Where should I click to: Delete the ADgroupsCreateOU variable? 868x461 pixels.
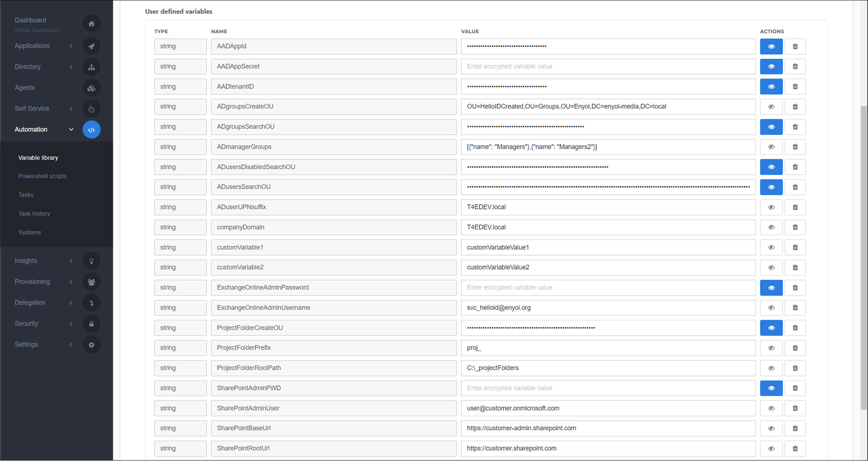click(x=795, y=107)
